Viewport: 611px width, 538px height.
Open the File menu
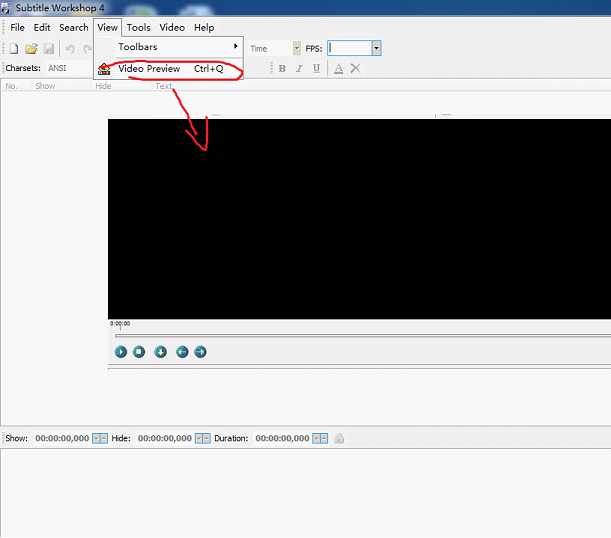[x=17, y=28]
